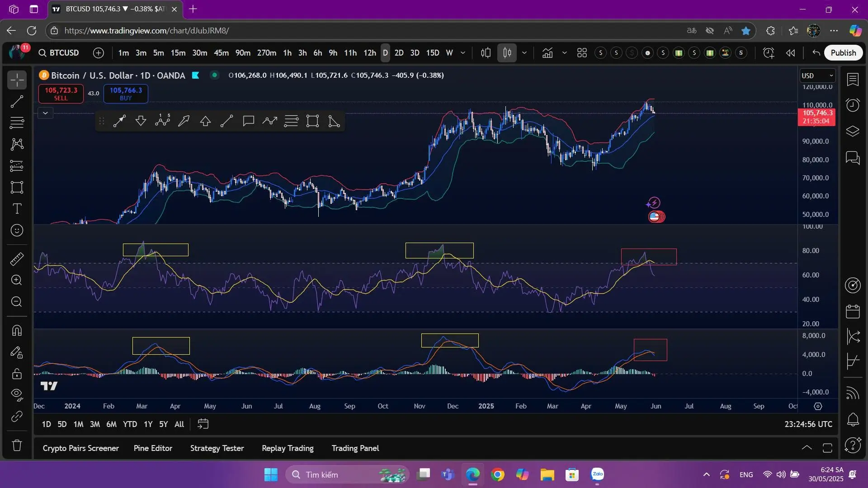Click the Publish button
This screenshot has height=488, width=868.
coord(843,53)
